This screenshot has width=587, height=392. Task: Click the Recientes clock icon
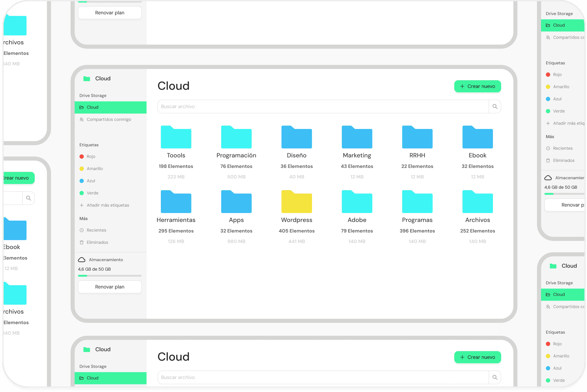point(82,230)
